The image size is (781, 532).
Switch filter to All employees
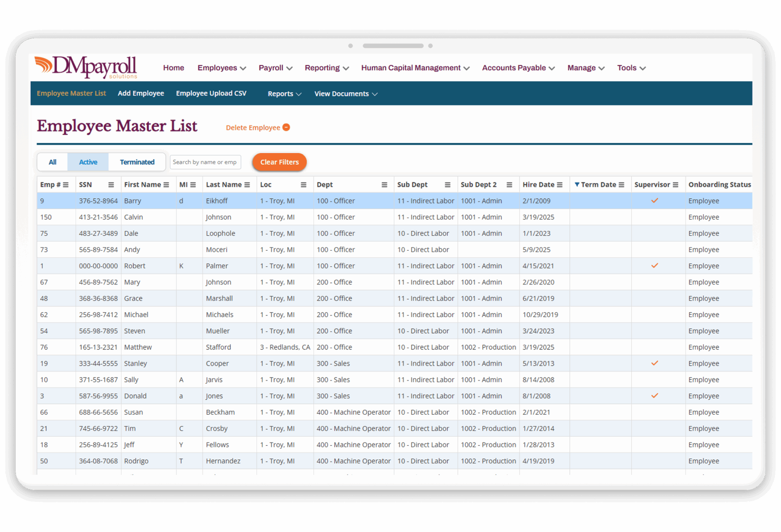tap(52, 162)
